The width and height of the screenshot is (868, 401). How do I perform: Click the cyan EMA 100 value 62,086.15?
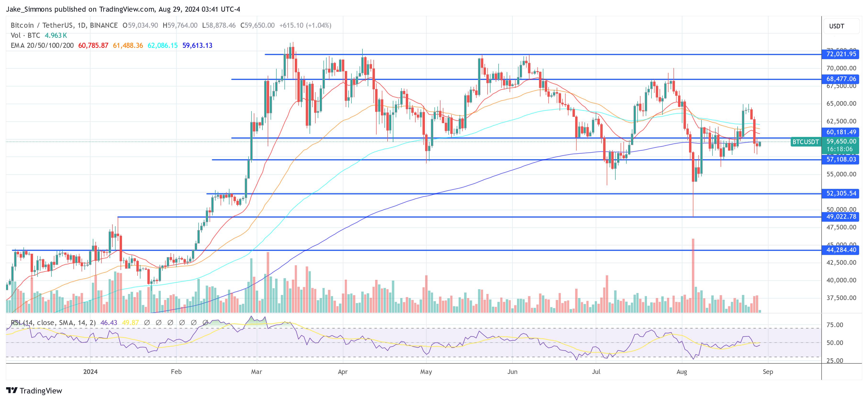[163, 45]
